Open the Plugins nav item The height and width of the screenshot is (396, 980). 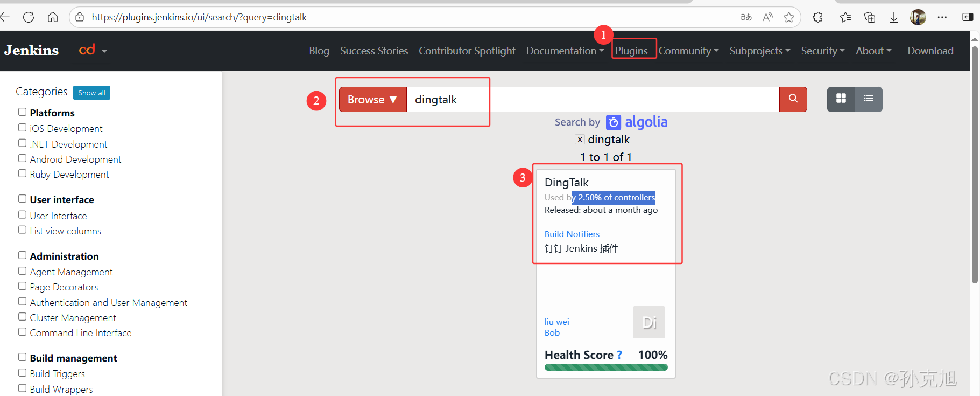[x=631, y=51]
